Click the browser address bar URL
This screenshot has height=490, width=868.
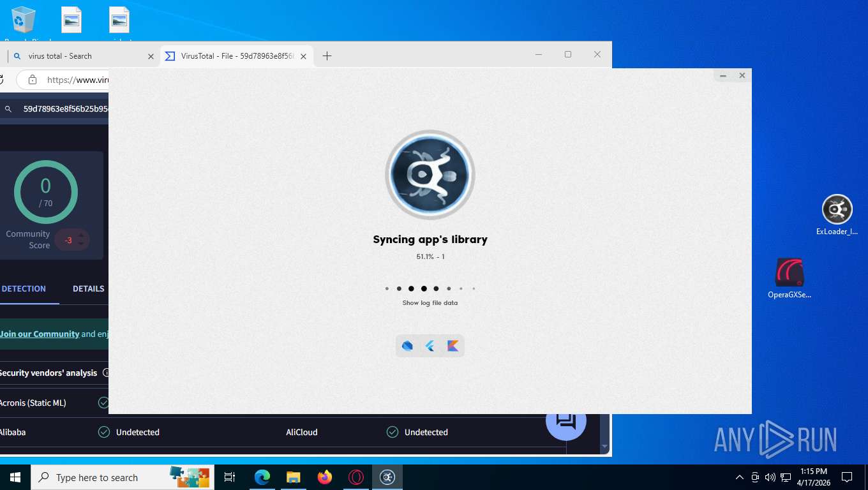coord(78,80)
